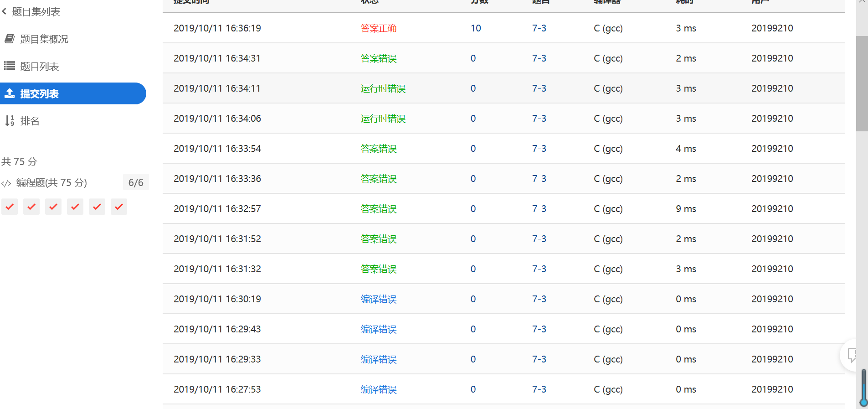This screenshot has height=409, width=868.
Task: Click the 6/6 progress badge
Action: (x=136, y=183)
